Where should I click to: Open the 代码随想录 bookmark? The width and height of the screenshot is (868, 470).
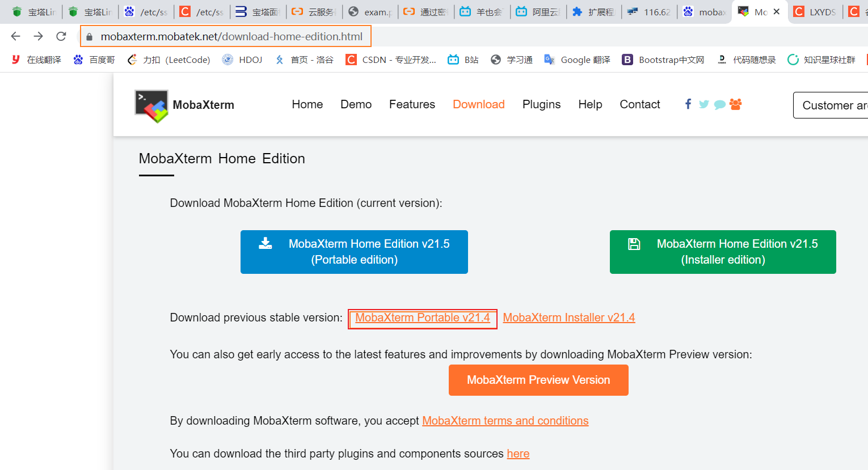746,60
